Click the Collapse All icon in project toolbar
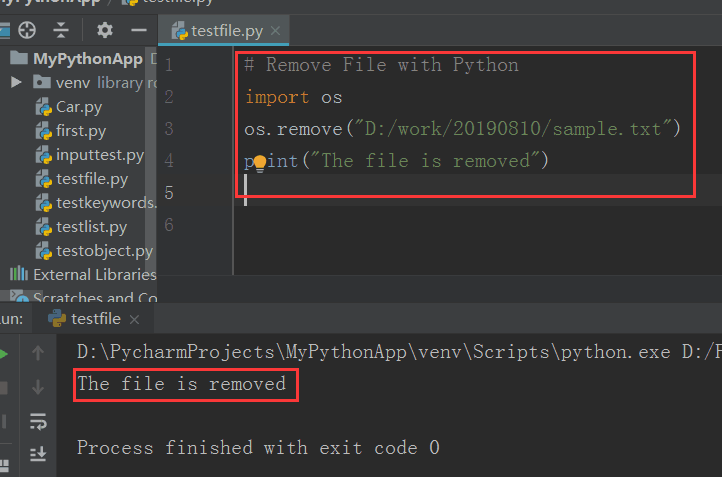Viewport: 722px width, 477px height. [x=60, y=30]
